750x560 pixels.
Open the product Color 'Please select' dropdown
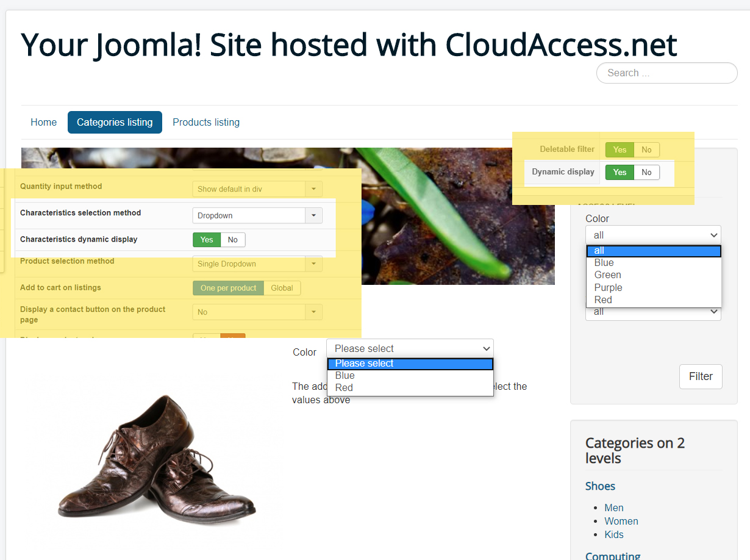tap(410, 348)
